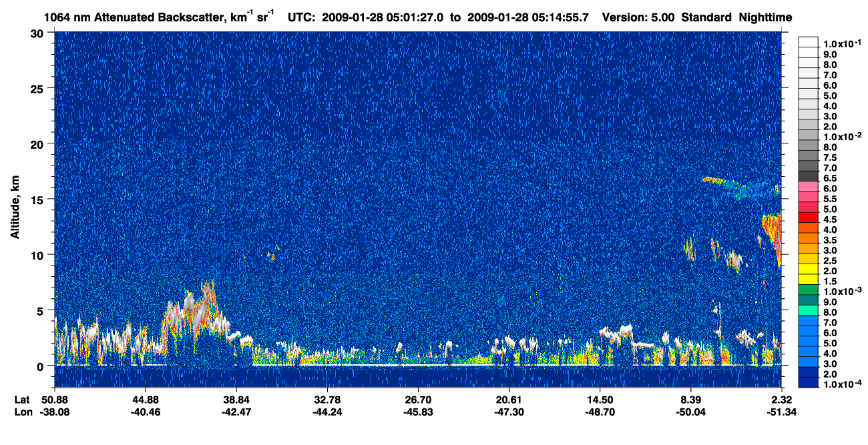Screen dimensions: 868x445
Task: Click the longitude value "-42.47"
Action: pyautogui.click(x=236, y=412)
